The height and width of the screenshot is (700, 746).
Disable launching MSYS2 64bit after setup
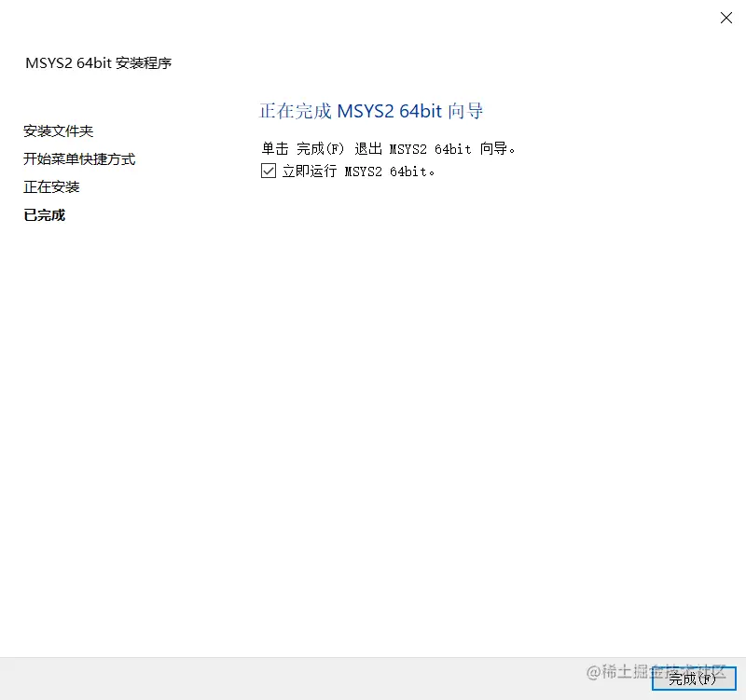(x=269, y=171)
